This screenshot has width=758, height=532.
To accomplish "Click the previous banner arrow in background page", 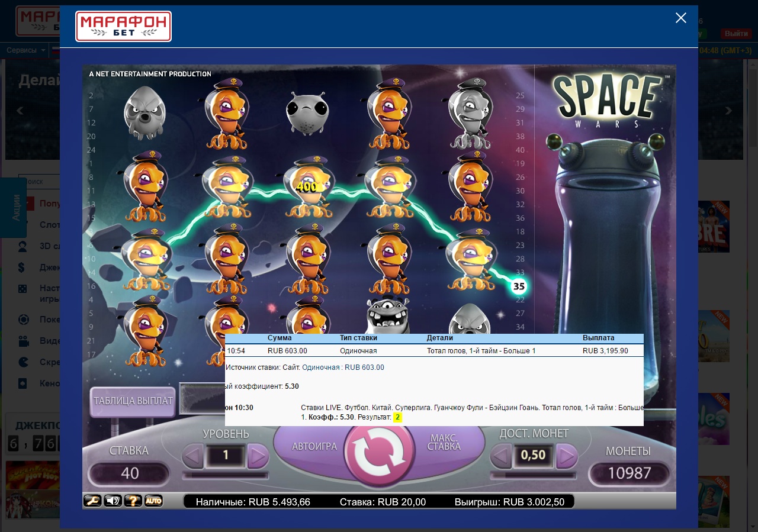I will 20,111.
